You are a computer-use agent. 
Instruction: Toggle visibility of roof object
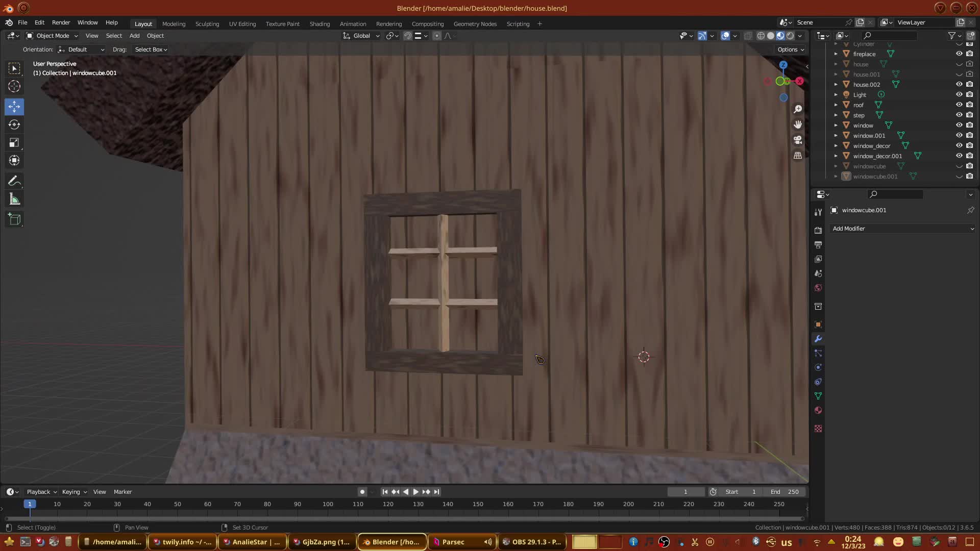point(959,105)
